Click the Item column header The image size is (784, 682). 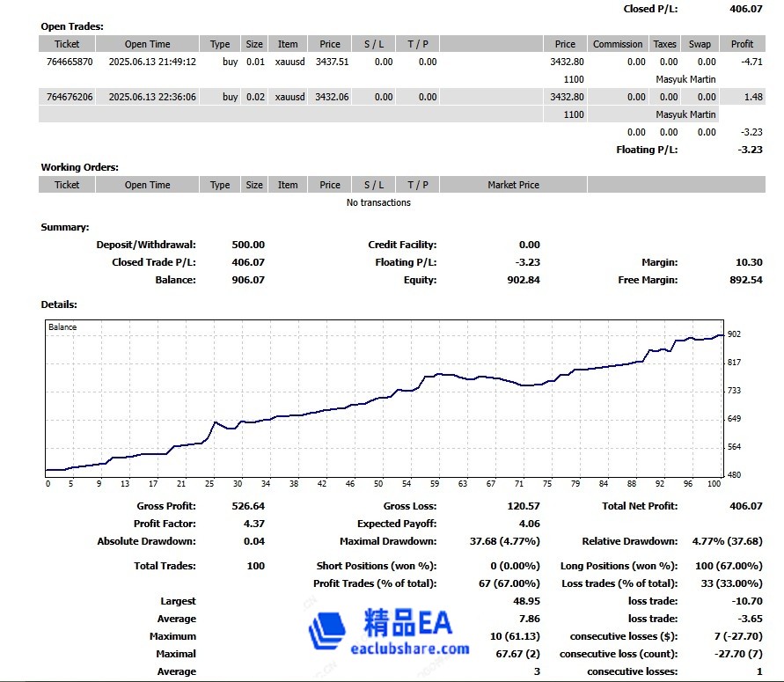288,43
